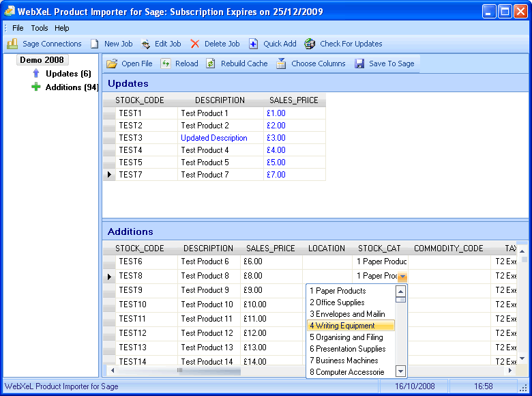Click the red Delete Job cross icon

tap(195, 44)
